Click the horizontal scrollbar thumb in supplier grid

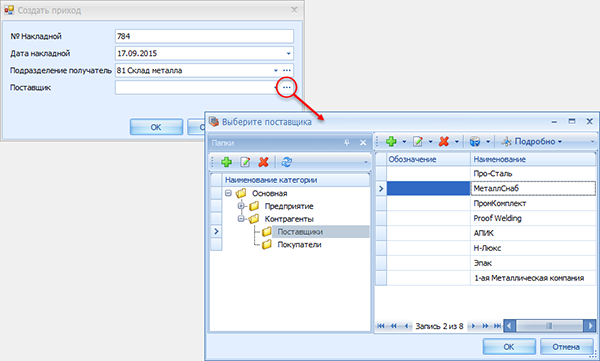[x=549, y=326]
